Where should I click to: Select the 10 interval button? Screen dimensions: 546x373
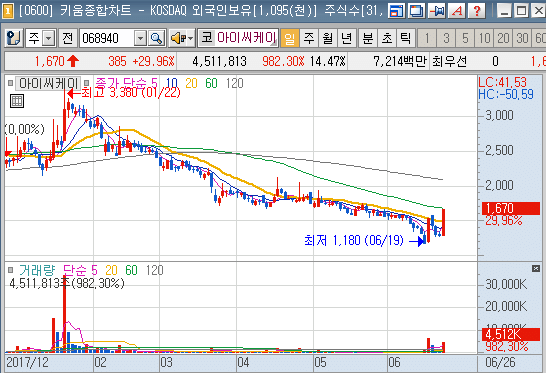pos(484,38)
